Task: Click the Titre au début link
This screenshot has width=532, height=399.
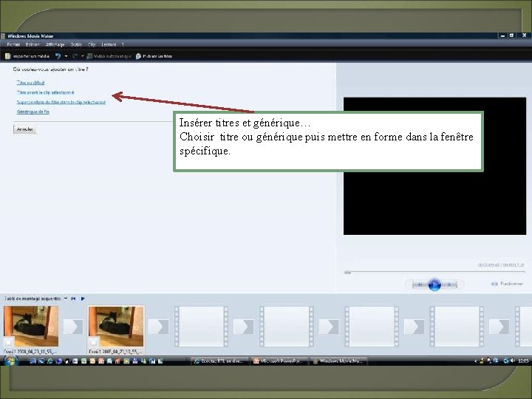Action: (30, 83)
